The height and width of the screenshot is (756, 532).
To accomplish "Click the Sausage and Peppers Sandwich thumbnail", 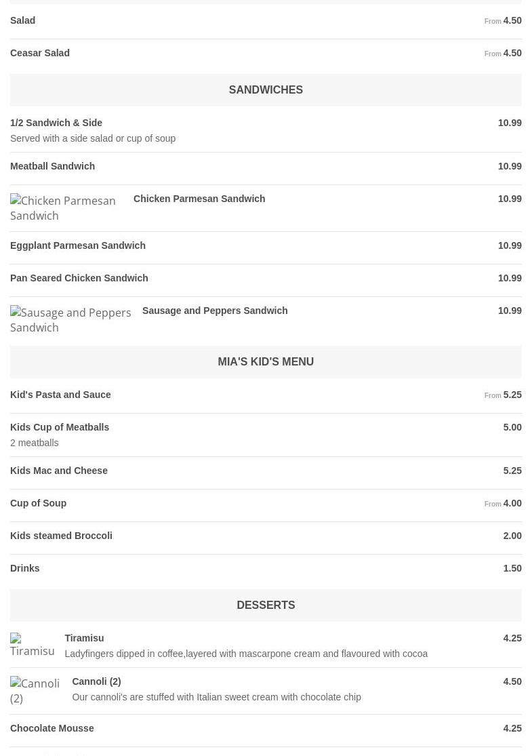I will point(70,320).
